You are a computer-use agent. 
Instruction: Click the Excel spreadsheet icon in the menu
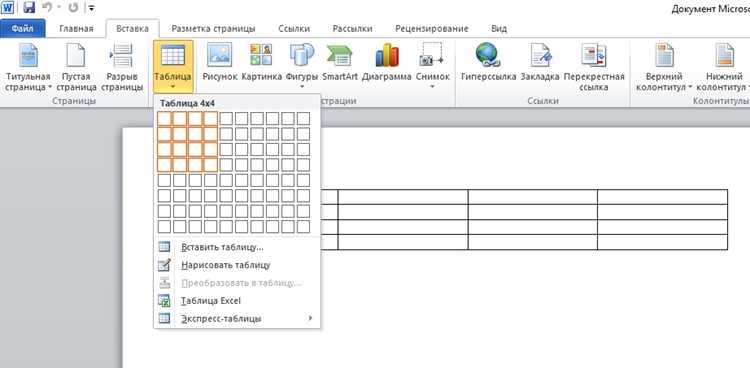tap(164, 301)
